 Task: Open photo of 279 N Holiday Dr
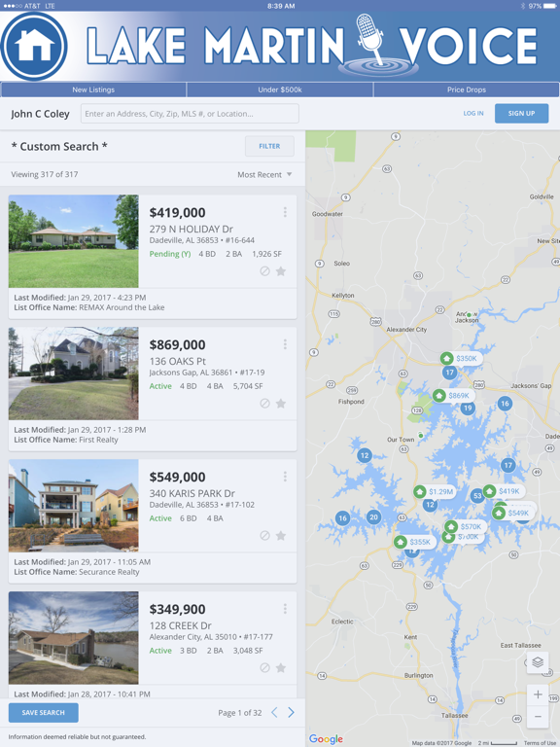click(x=73, y=241)
